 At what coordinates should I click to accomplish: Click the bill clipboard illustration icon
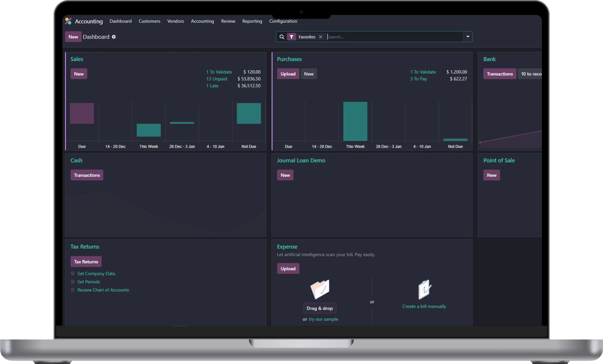[x=425, y=289]
